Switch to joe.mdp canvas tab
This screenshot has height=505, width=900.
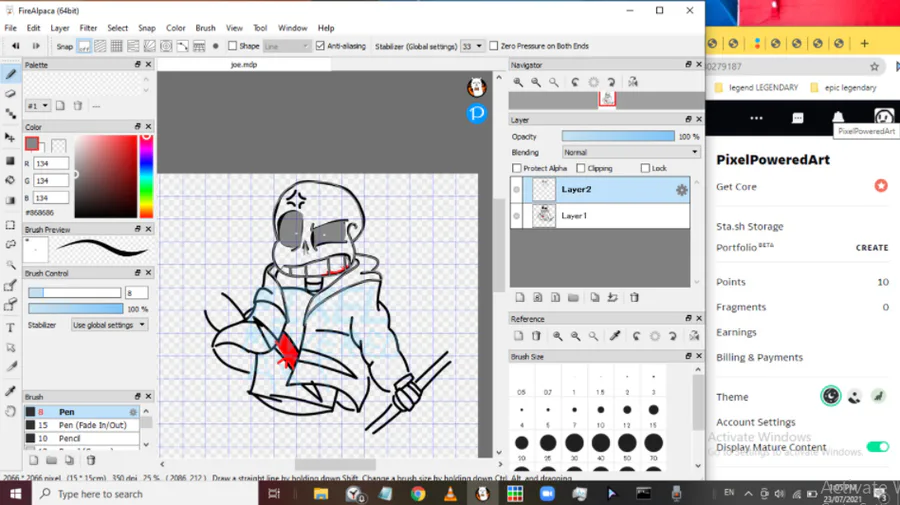(244, 64)
